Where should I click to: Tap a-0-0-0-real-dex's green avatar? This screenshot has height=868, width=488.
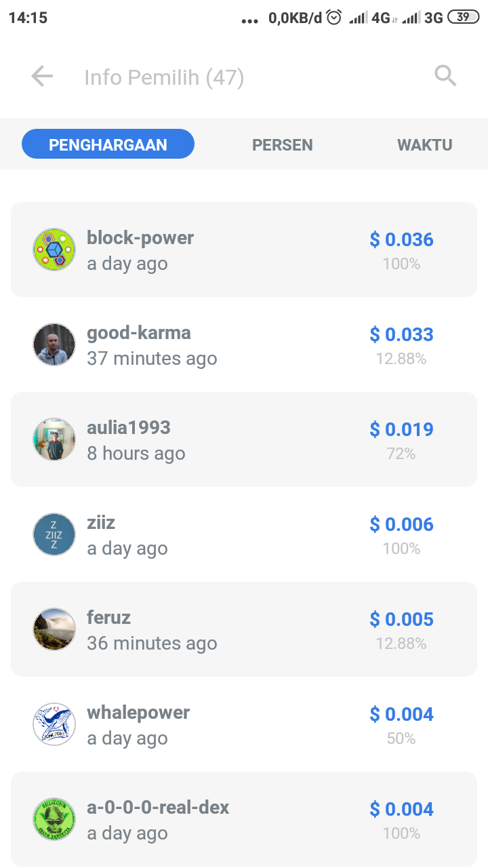coord(54,819)
